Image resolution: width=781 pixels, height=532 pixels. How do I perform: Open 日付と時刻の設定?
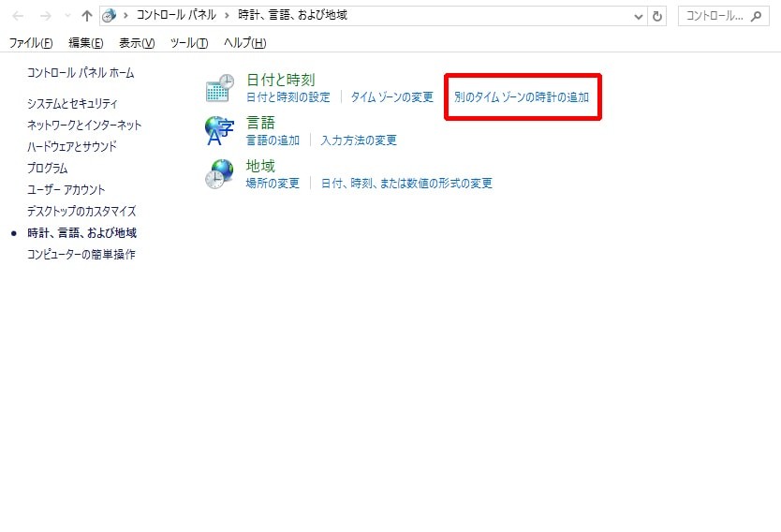(x=288, y=97)
